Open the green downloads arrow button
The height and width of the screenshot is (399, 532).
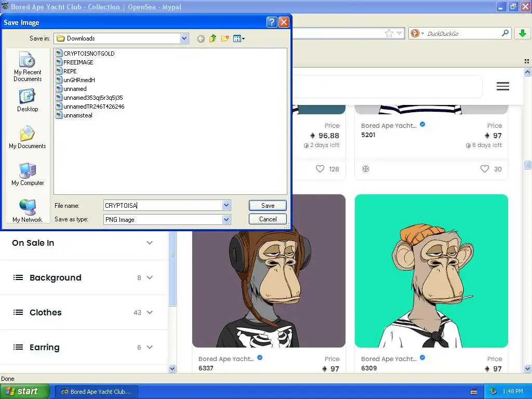click(523, 33)
